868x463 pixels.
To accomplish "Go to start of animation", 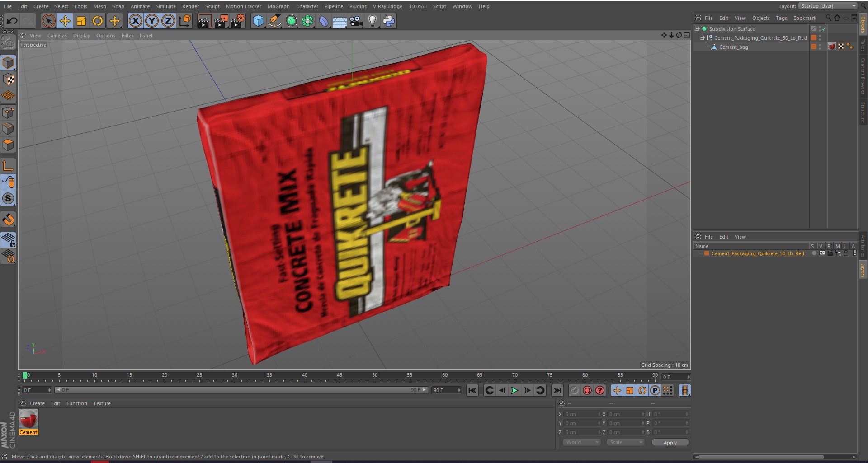I will 472,391.
